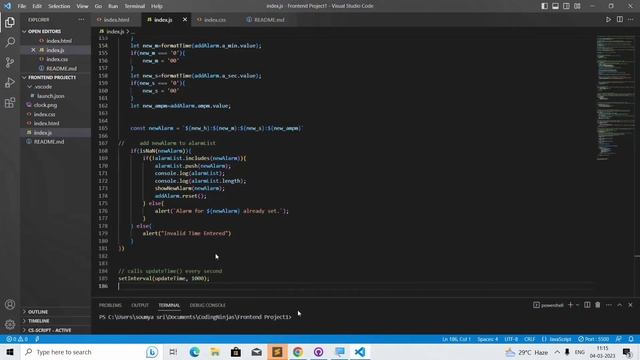Open the Accounts menu icon
640x360 pixels.
(10, 304)
